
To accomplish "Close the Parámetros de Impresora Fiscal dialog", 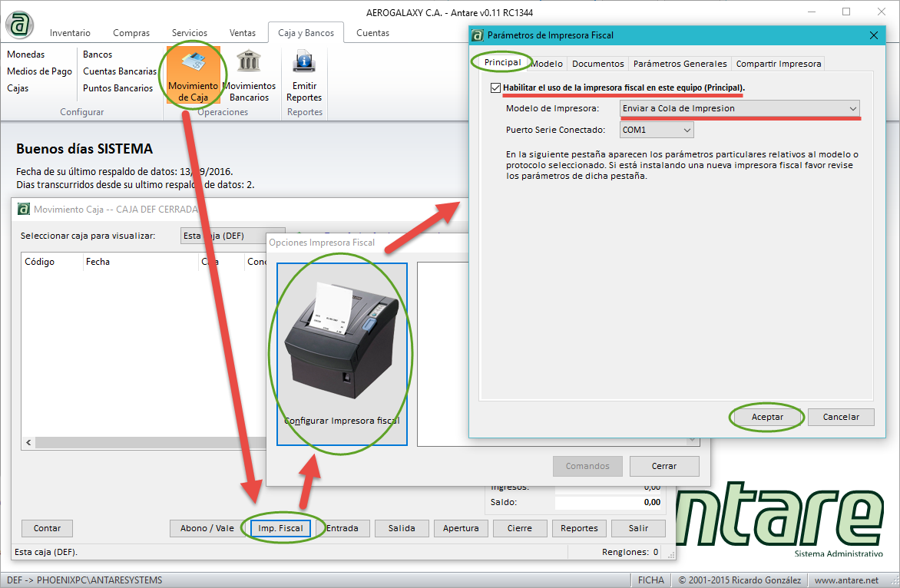I will [874, 35].
